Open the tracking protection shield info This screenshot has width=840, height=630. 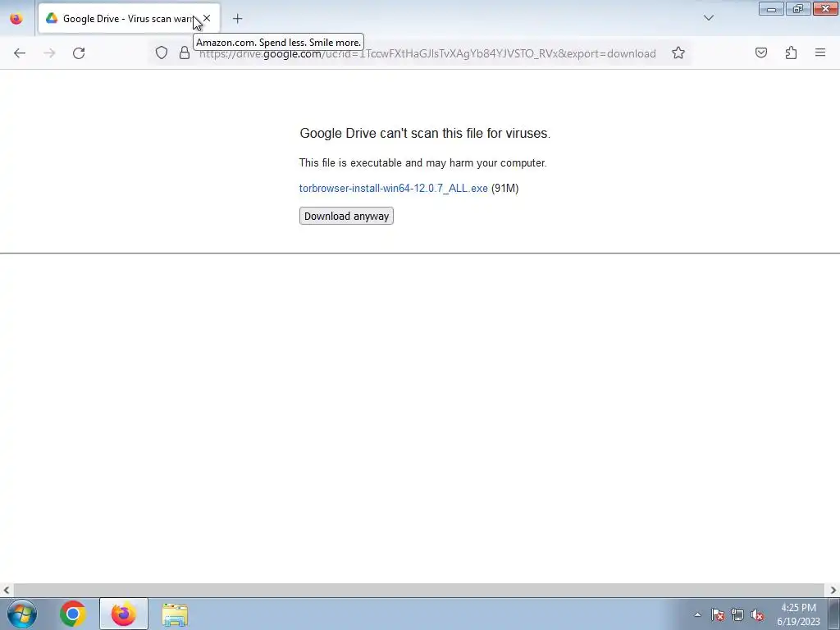point(162,52)
